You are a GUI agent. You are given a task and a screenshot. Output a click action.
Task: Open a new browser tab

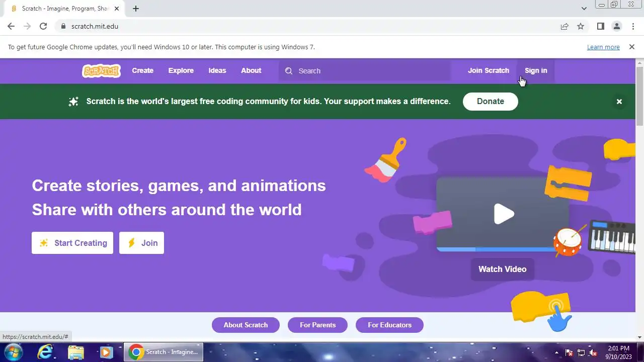coord(136,9)
